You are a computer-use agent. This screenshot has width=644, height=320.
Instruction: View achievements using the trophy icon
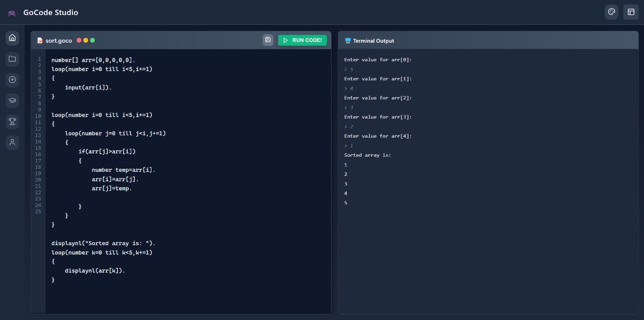point(12,122)
